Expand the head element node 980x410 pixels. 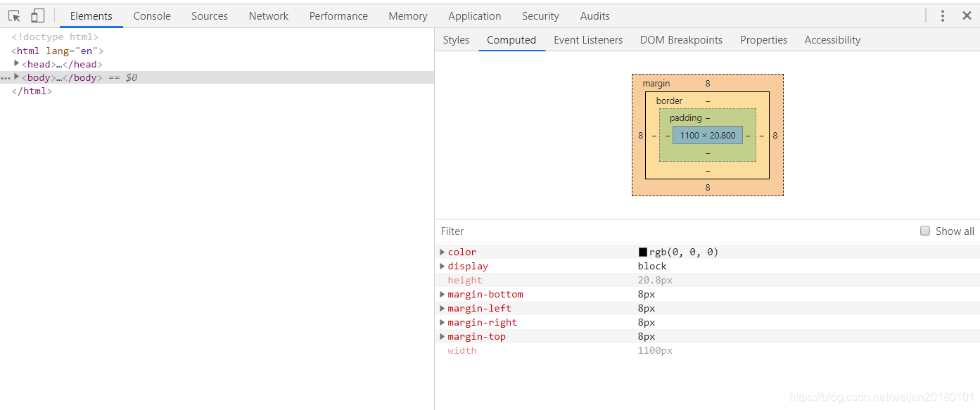17,64
